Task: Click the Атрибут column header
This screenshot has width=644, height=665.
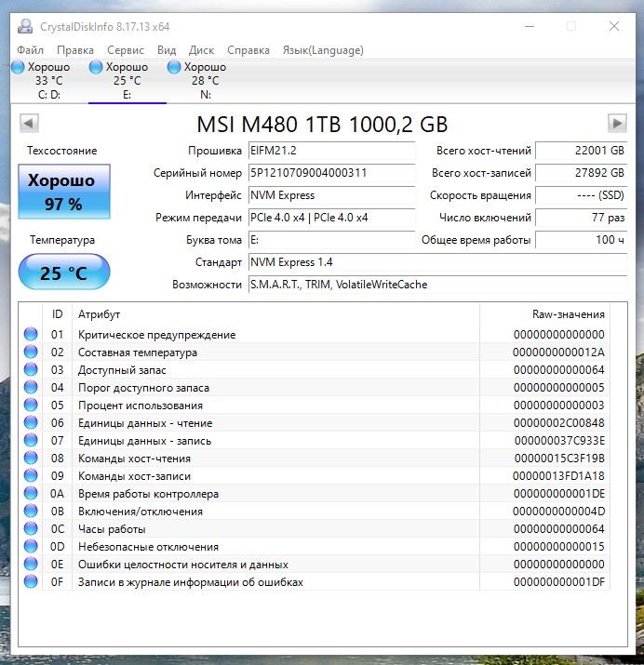Action: click(x=275, y=314)
